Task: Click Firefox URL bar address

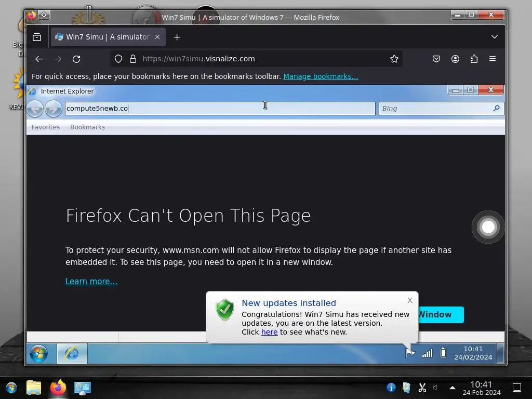Action: click(198, 59)
